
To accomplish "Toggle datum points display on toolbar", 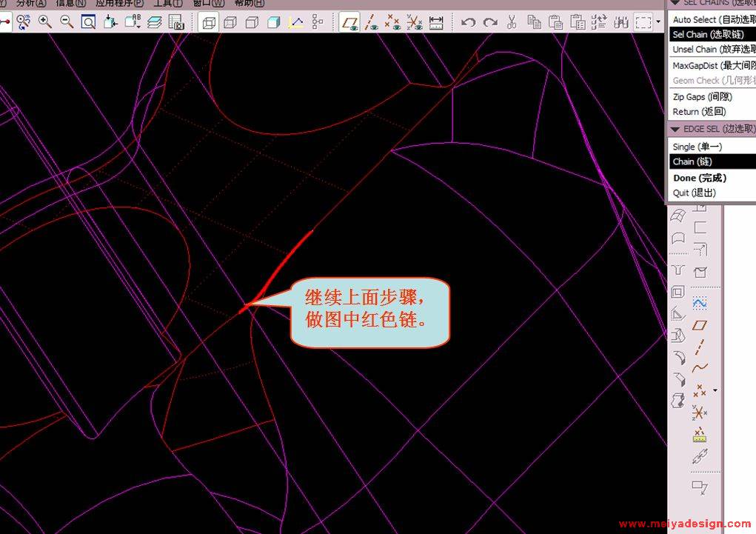I will coord(393,23).
